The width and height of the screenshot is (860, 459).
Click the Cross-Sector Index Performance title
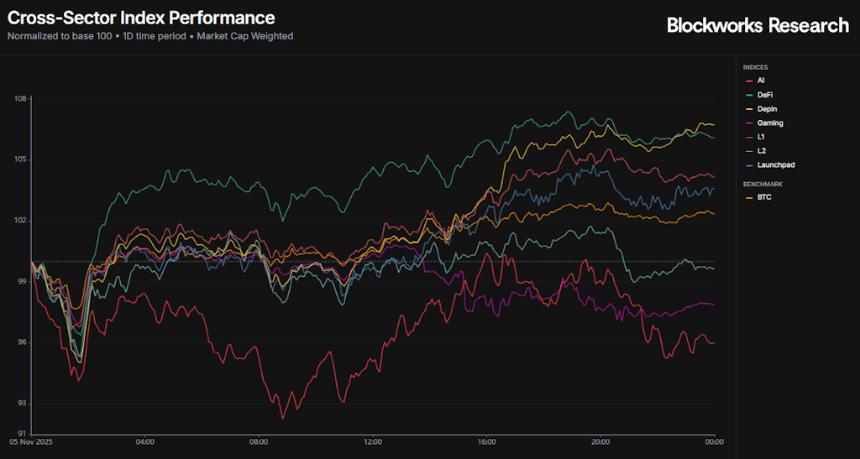pos(141,18)
